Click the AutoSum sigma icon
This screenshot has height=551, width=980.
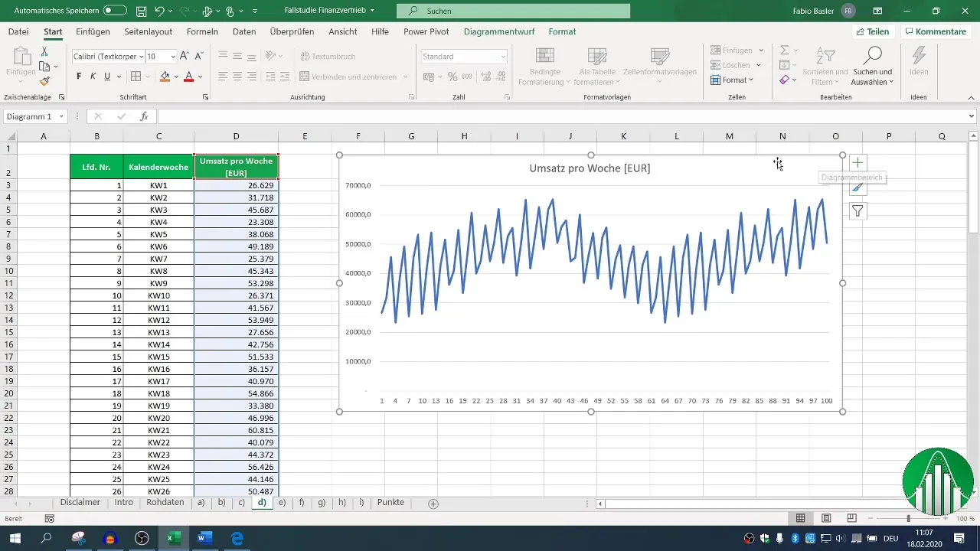pyautogui.click(x=784, y=50)
